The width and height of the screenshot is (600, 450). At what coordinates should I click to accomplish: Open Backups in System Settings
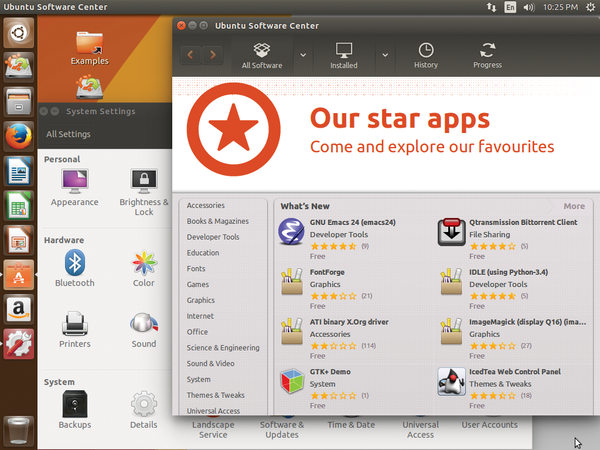coord(75,409)
